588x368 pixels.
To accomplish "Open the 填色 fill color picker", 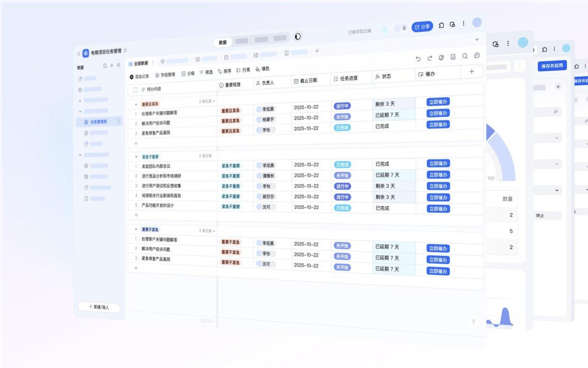I will (x=262, y=69).
